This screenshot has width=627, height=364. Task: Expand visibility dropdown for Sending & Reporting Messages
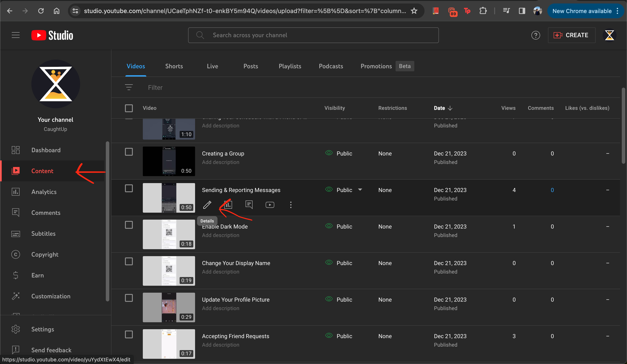coord(360,190)
